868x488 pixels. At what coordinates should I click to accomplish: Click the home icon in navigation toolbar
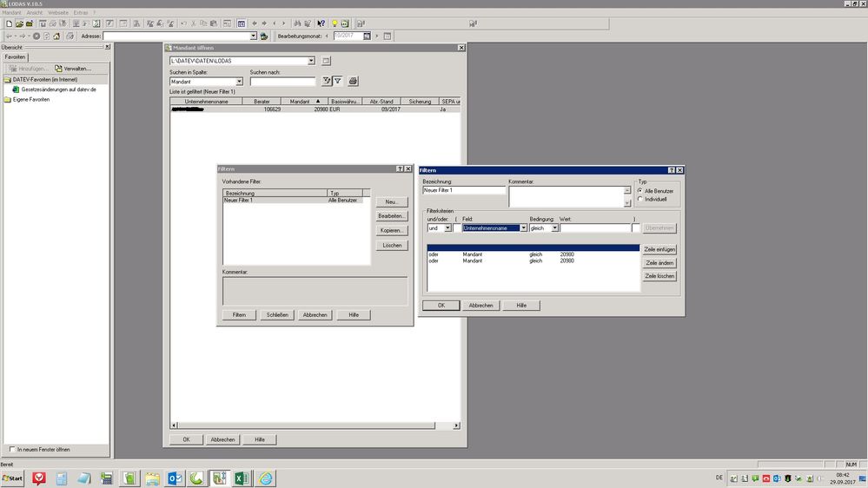click(56, 36)
